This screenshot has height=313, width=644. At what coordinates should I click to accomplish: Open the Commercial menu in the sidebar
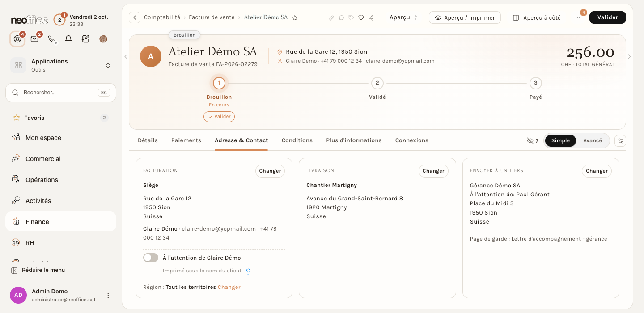[x=61, y=158]
